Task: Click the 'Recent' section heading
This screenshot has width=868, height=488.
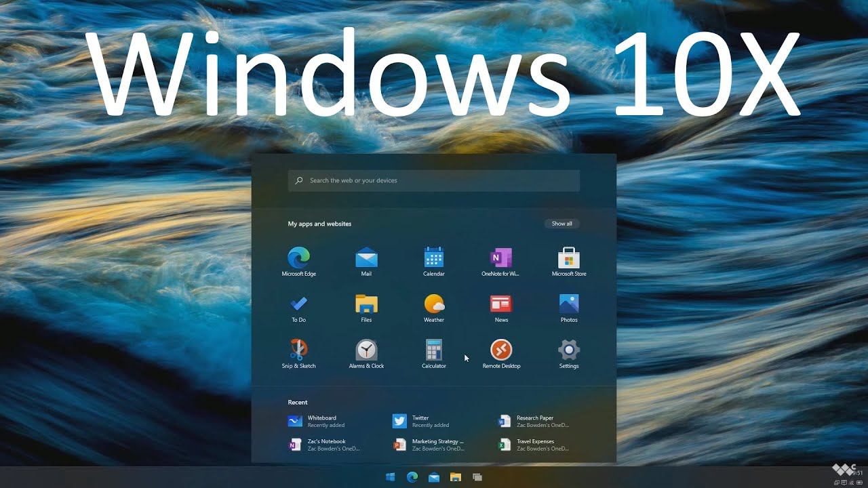Action: coord(298,403)
